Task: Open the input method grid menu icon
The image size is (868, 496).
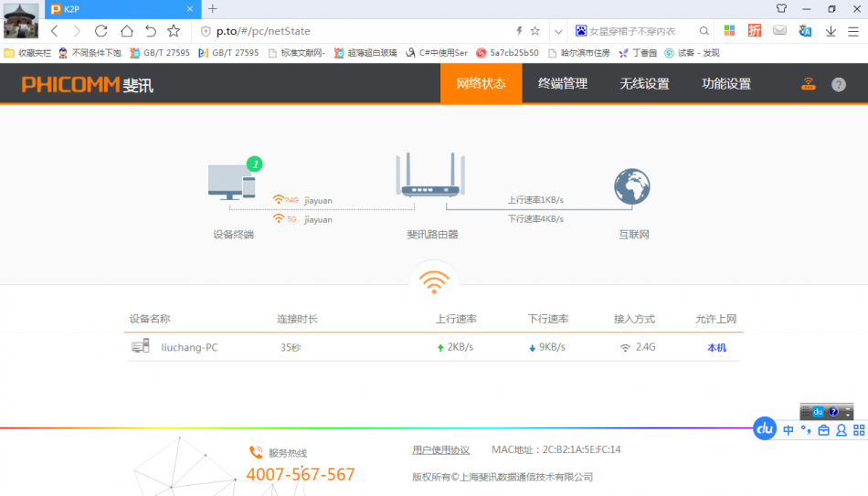Action: (x=859, y=430)
